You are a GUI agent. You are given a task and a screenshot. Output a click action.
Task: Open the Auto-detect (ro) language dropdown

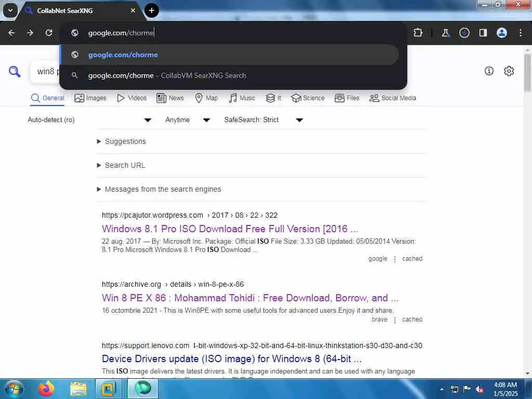89,120
